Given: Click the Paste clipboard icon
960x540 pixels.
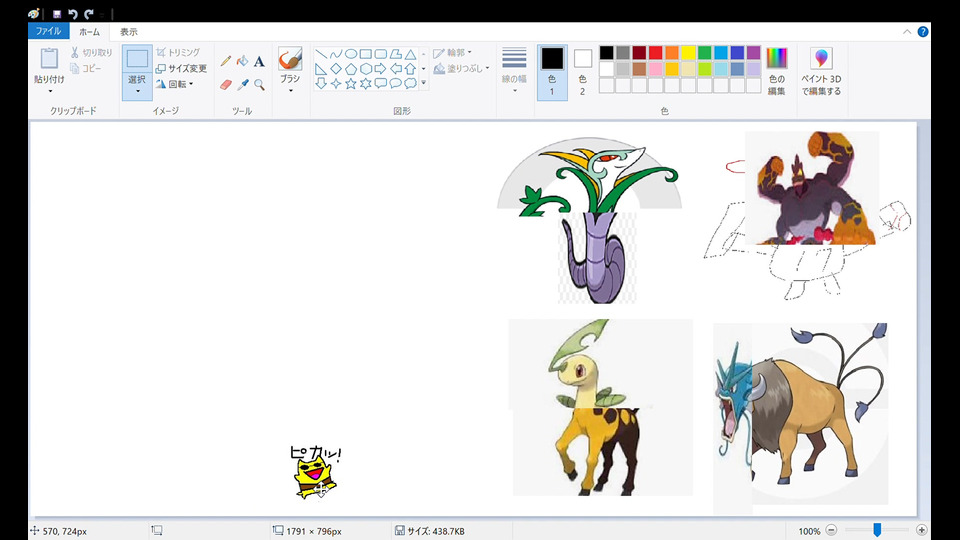Looking at the screenshot, I should click(49, 59).
